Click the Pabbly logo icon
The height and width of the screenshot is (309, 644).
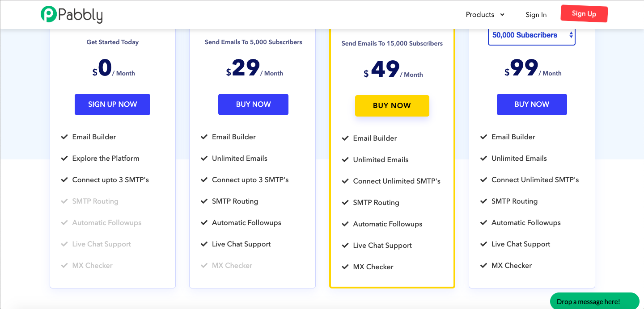click(x=48, y=14)
